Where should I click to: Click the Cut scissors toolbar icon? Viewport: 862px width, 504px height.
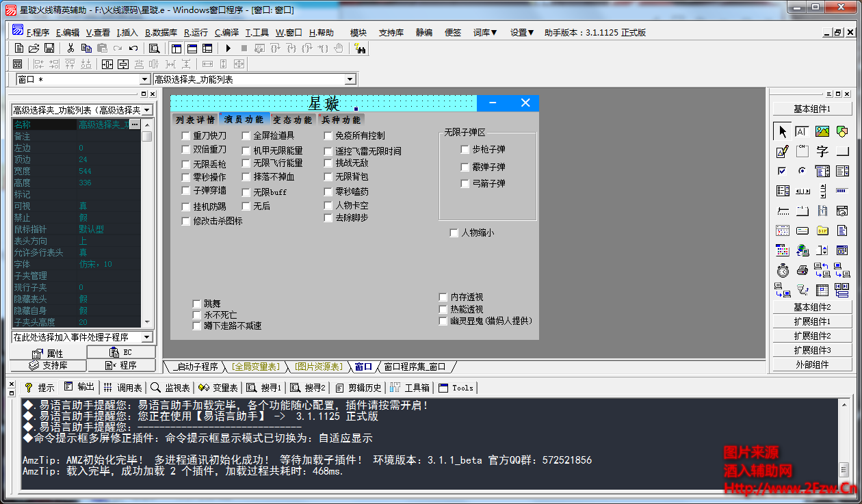coord(70,49)
